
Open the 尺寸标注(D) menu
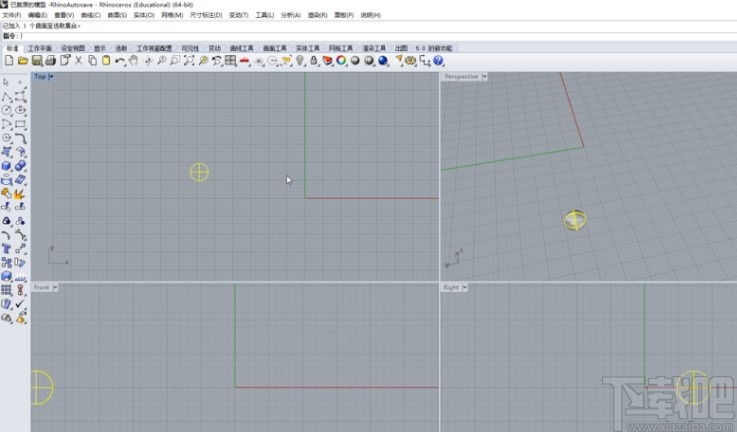click(x=206, y=15)
